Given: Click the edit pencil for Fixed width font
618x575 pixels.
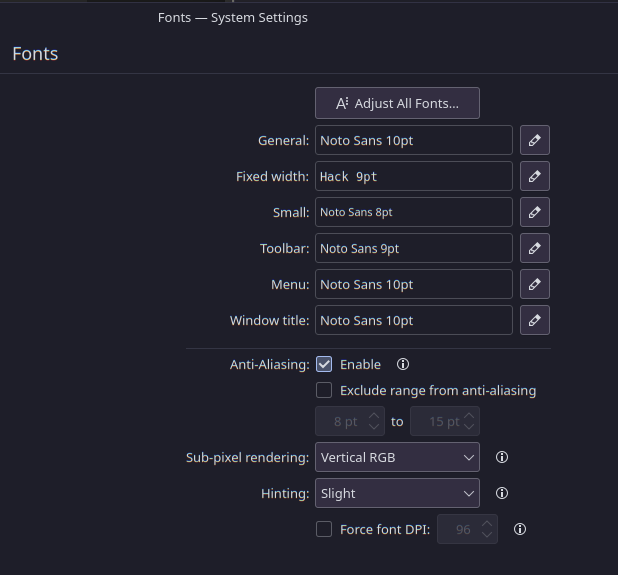Looking at the screenshot, I should [x=535, y=177].
